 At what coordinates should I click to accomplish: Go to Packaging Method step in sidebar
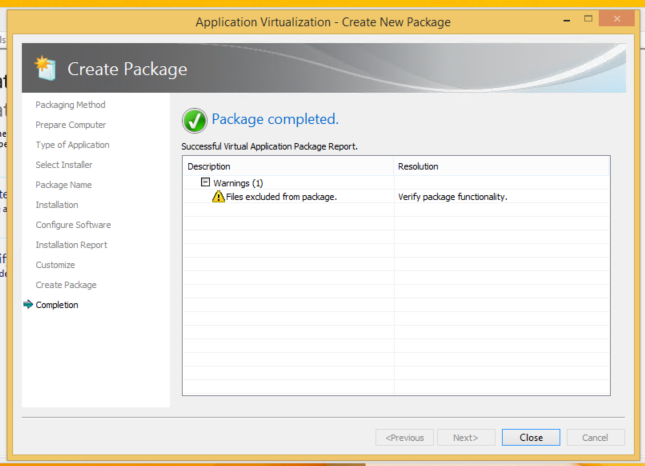tap(70, 105)
